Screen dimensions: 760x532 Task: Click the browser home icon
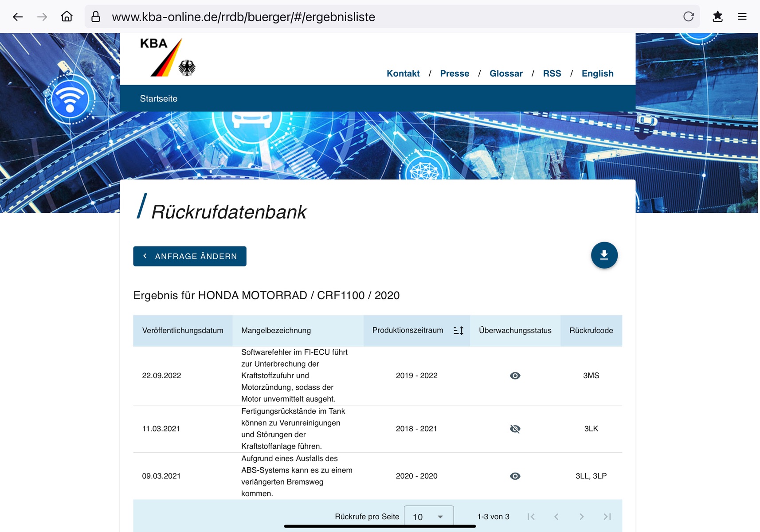click(67, 17)
